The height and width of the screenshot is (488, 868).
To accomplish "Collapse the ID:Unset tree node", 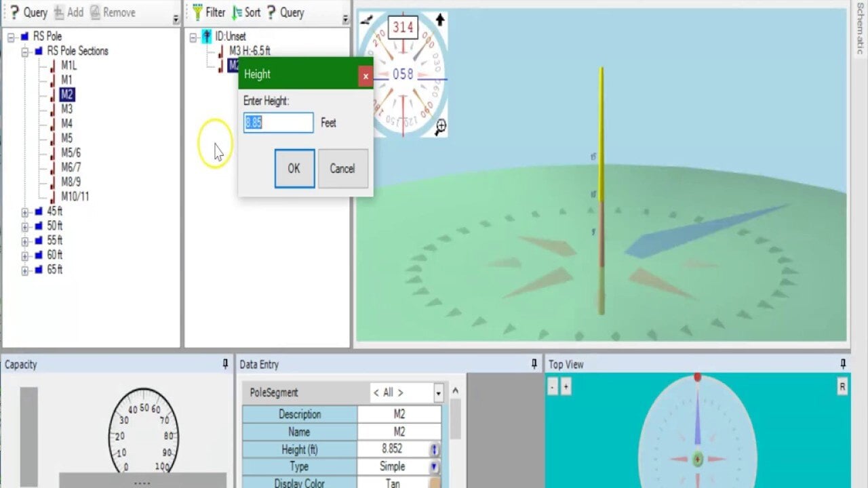I will [194, 37].
